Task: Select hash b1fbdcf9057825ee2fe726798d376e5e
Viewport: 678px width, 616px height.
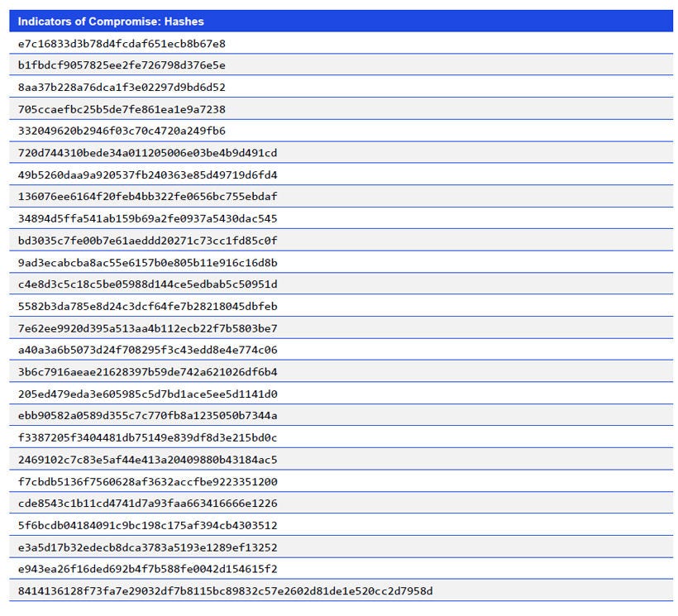Action: pos(122,64)
